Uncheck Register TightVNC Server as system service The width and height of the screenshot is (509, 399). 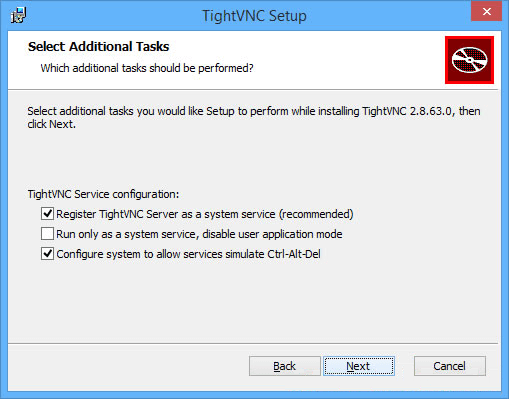(47, 214)
